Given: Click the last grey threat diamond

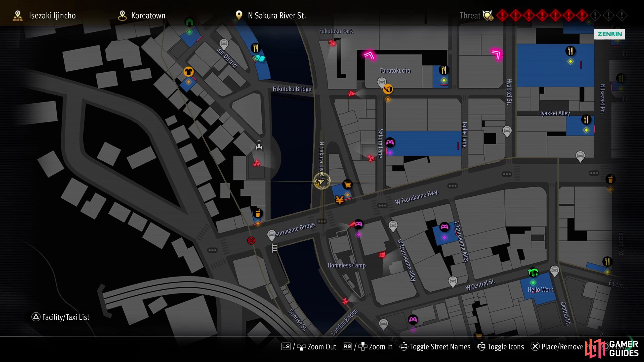Looking at the screenshot, I should pyautogui.click(x=622, y=16).
